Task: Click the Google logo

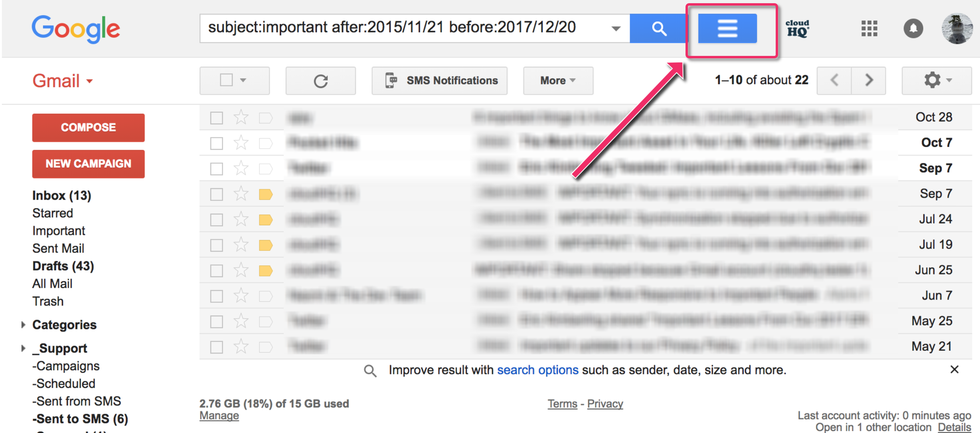Action: pyautogui.click(x=76, y=29)
